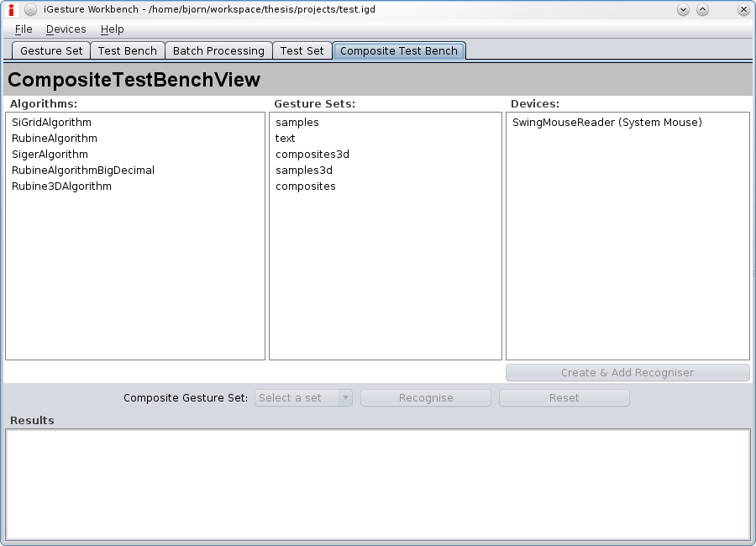Click the iGesture app icon in title bar

(12, 10)
